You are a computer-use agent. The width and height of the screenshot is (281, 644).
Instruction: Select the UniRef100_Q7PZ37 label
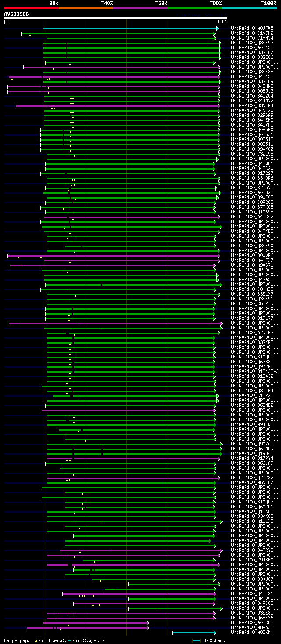(252, 478)
